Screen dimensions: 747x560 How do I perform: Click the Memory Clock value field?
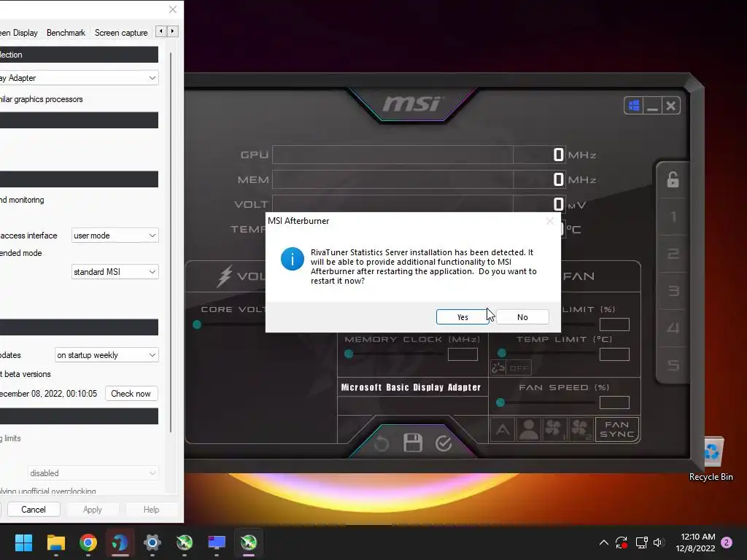pyautogui.click(x=462, y=354)
